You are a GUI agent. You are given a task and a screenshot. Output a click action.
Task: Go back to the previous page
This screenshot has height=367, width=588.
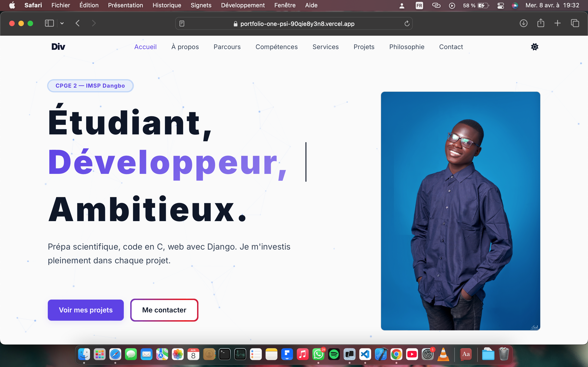tap(77, 23)
